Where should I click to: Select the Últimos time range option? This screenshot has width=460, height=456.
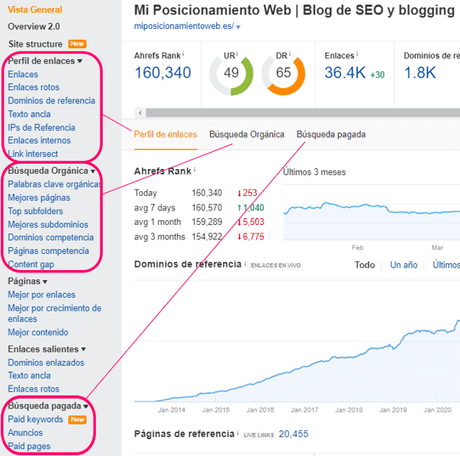point(446,265)
